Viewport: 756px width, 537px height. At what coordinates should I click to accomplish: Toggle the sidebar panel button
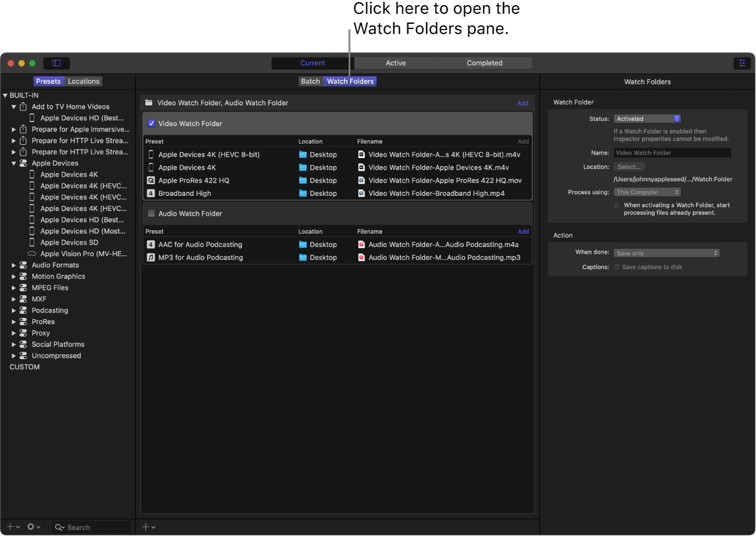[x=56, y=63]
